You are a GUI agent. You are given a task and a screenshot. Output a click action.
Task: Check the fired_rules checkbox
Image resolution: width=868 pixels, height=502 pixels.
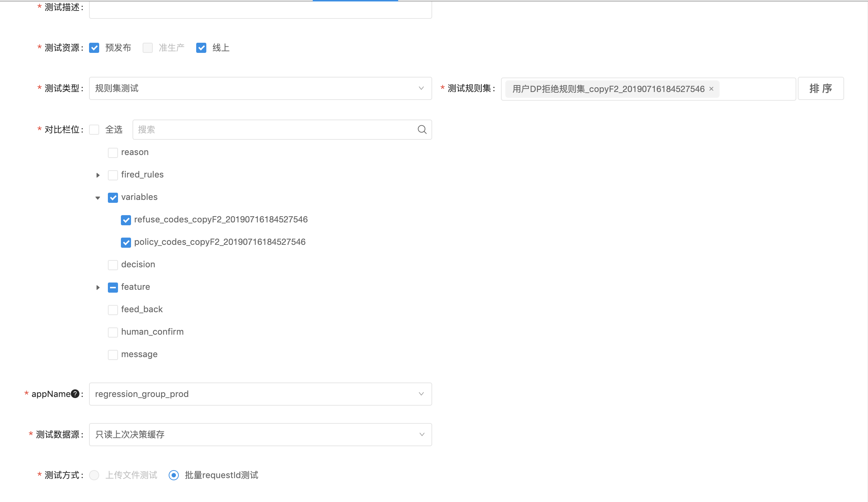pyautogui.click(x=113, y=175)
